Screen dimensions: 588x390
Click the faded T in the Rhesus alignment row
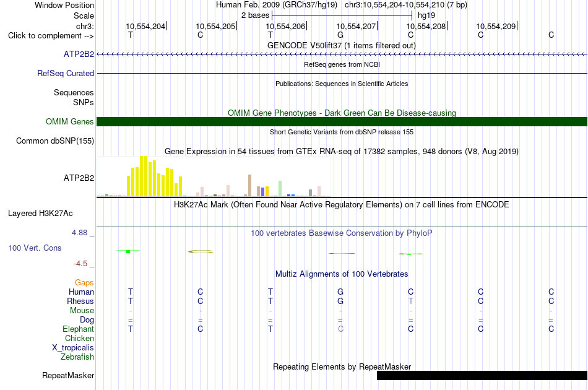(x=410, y=301)
